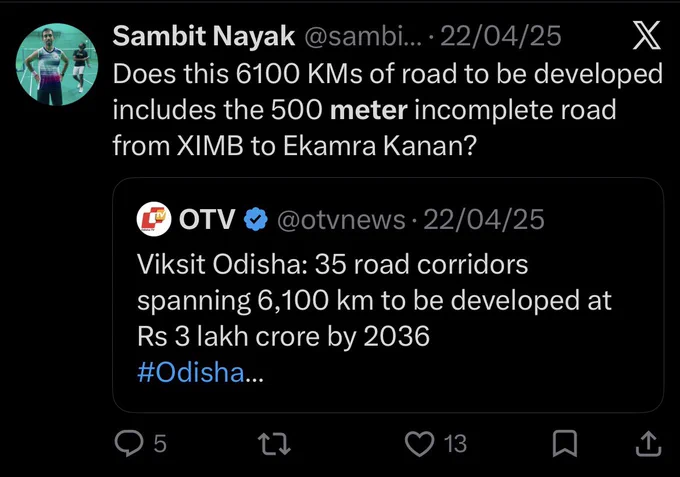Click the Sambit Nayak display name
The image size is (680, 477).
coord(204,36)
